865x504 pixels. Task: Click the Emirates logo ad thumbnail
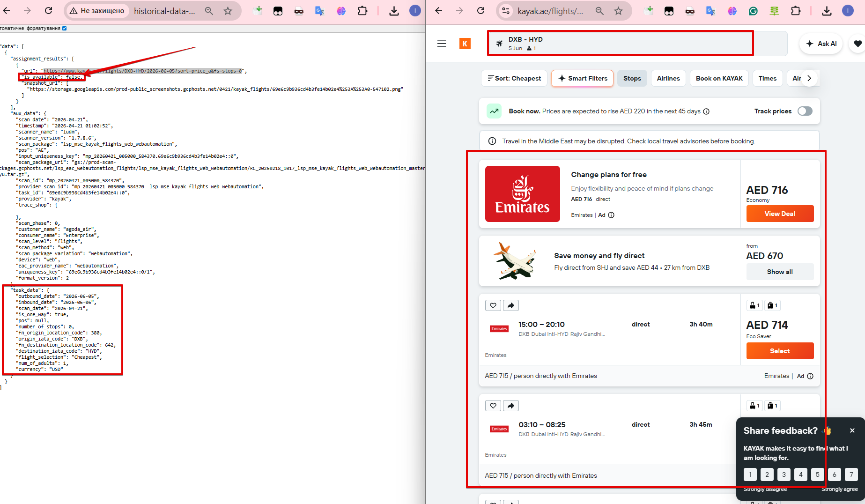tap(523, 194)
